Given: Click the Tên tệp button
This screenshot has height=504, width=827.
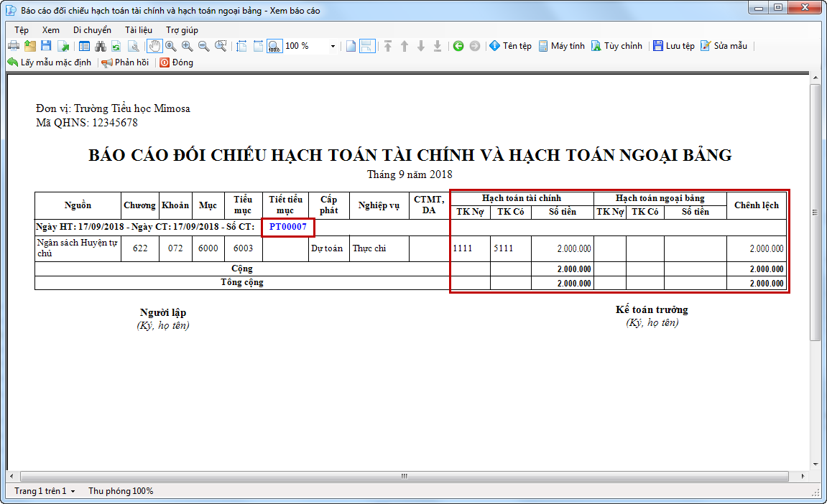Looking at the screenshot, I should tap(511, 46).
